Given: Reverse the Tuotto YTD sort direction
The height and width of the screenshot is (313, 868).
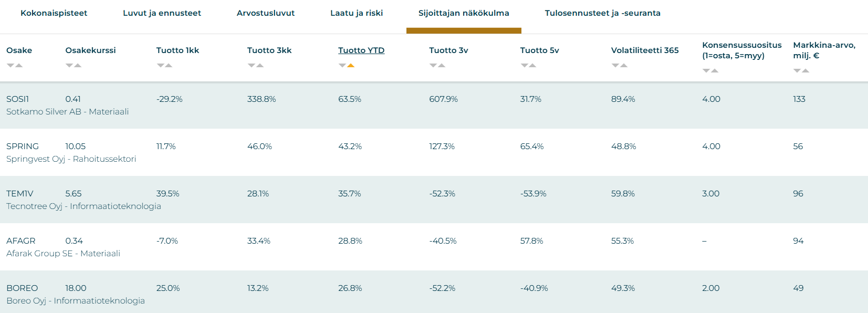Looking at the screenshot, I should pos(342,66).
